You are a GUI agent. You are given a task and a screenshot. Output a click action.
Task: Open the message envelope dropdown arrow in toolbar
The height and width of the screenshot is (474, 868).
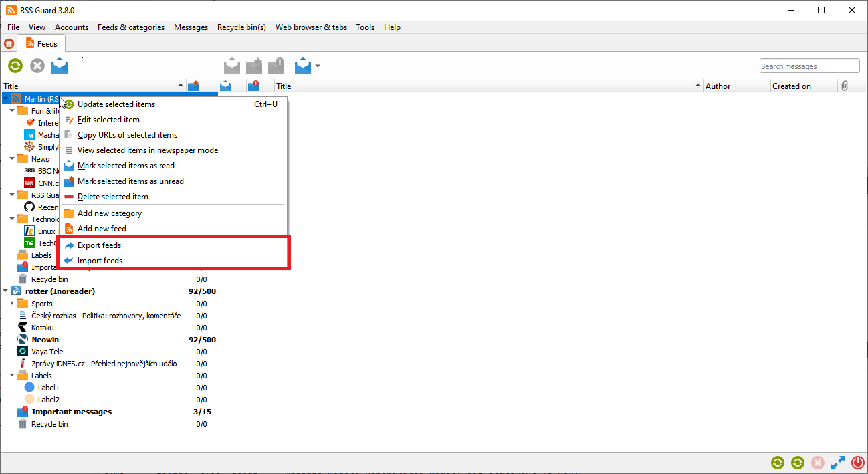[318, 66]
